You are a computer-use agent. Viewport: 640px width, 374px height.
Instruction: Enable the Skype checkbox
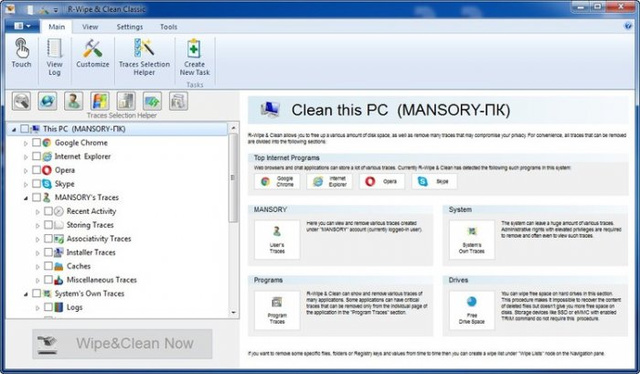coord(36,184)
